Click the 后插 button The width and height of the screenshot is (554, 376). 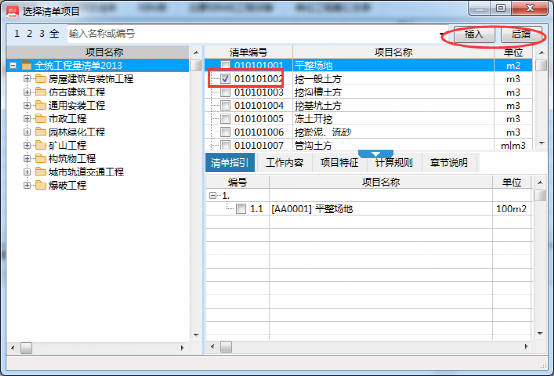pos(521,35)
